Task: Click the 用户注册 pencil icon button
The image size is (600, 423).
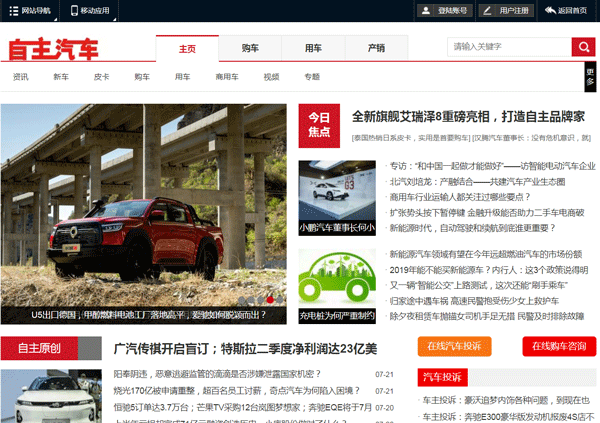Action: pos(506,11)
